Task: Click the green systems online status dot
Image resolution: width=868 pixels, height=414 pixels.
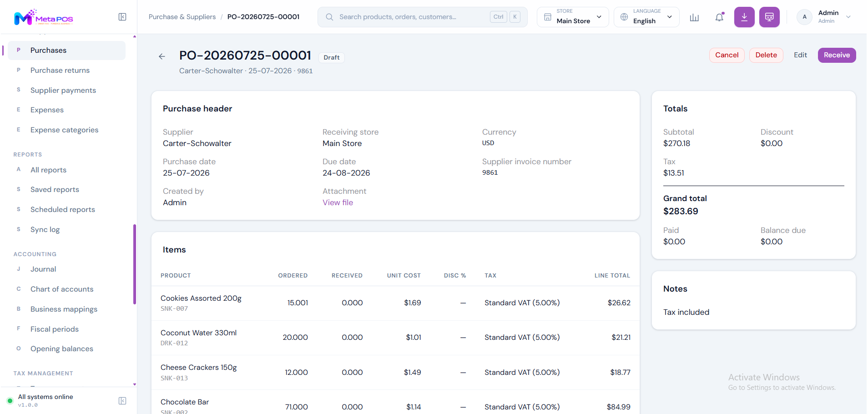Action: (10, 401)
